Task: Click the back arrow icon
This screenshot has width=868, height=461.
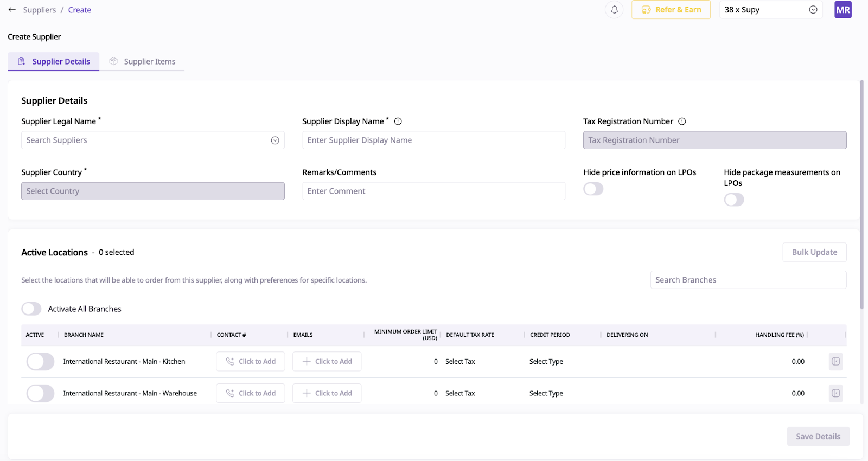Action: tap(12, 10)
